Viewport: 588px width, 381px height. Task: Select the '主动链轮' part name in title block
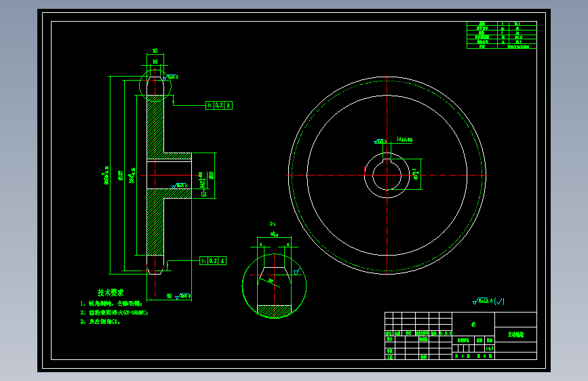click(516, 334)
